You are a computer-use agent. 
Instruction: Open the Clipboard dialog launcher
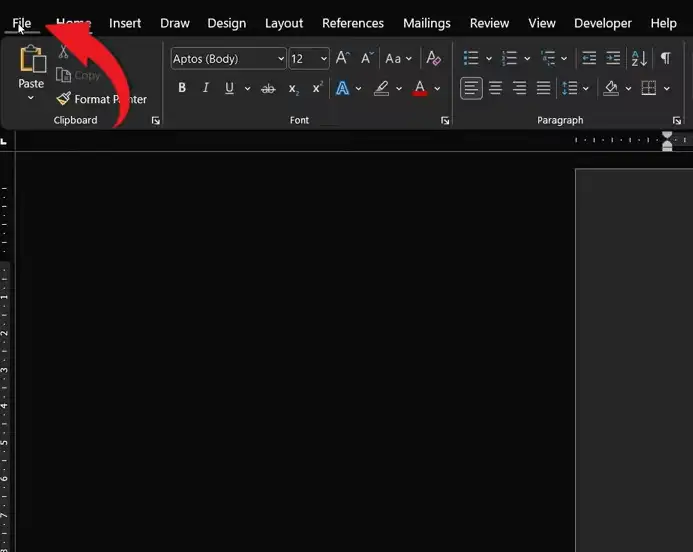156,120
